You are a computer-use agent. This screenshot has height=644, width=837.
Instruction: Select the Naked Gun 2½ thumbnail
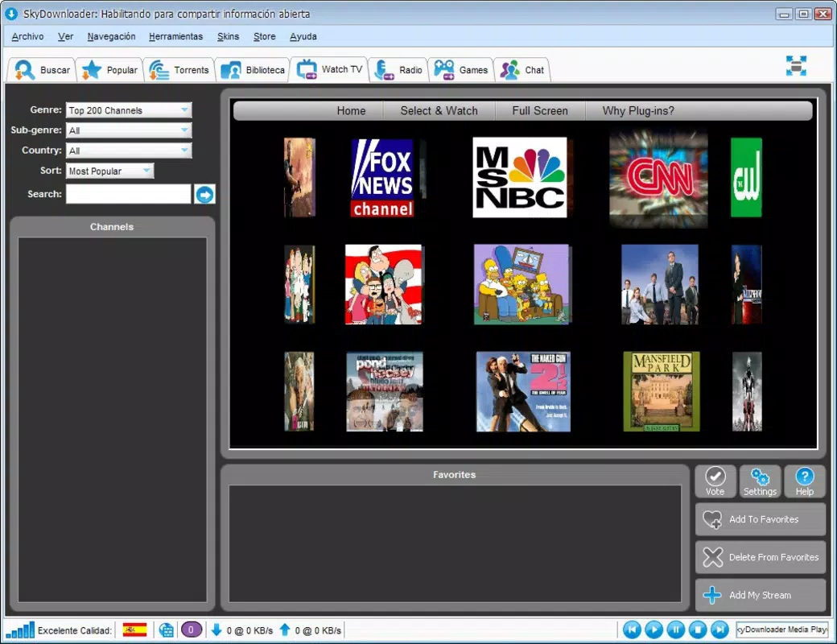click(523, 391)
